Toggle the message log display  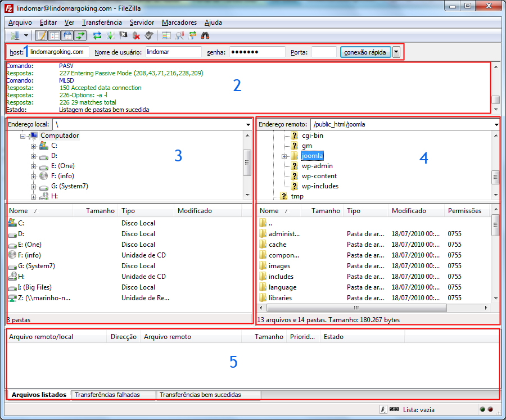42,35
